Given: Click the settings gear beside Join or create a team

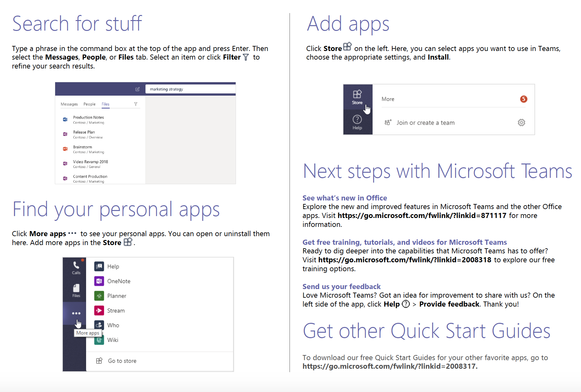Looking at the screenshot, I should (521, 123).
